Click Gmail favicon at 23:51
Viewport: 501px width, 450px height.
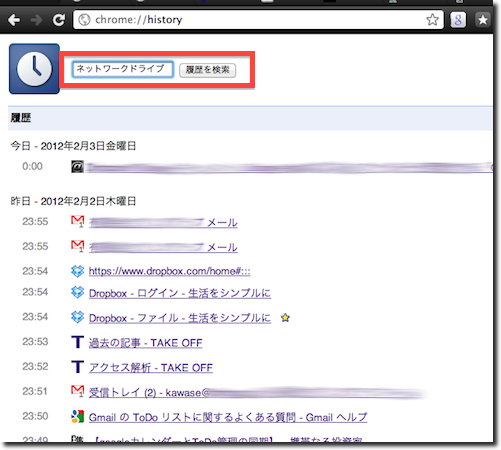pos(77,391)
